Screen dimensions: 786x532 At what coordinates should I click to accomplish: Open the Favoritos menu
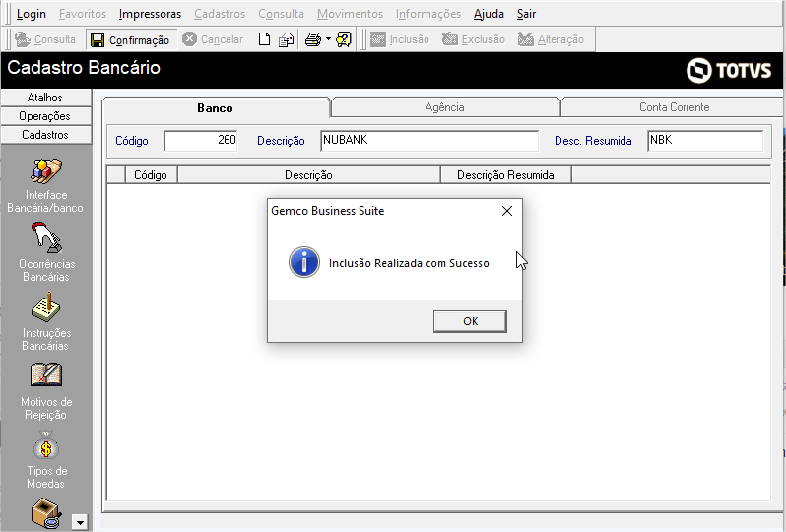pos(83,14)
